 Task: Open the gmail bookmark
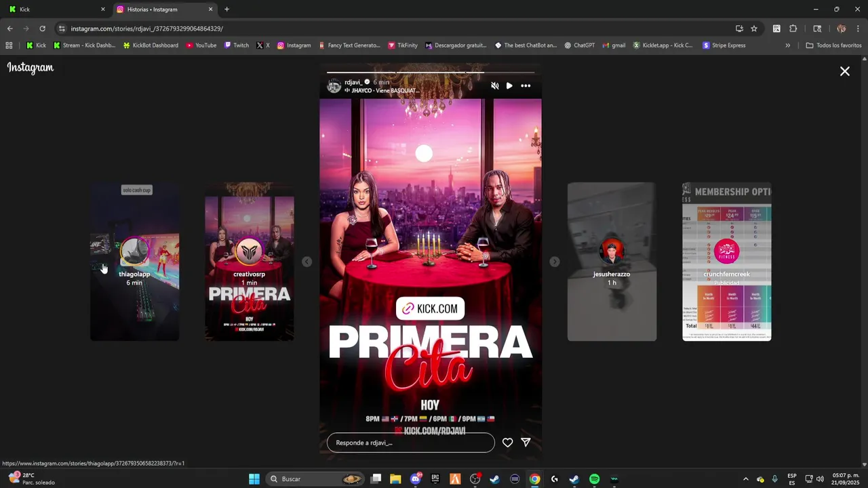click(x=613, y=45)
